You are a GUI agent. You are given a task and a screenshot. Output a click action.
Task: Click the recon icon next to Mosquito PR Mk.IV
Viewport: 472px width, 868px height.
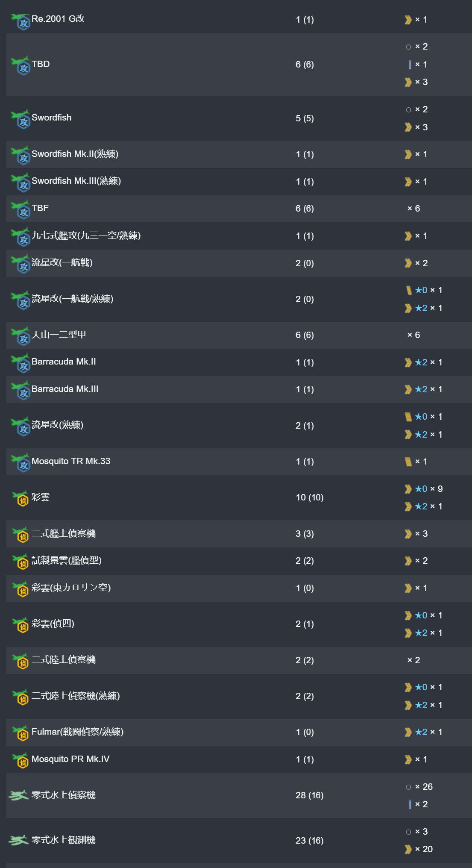[x=20, y=760]
